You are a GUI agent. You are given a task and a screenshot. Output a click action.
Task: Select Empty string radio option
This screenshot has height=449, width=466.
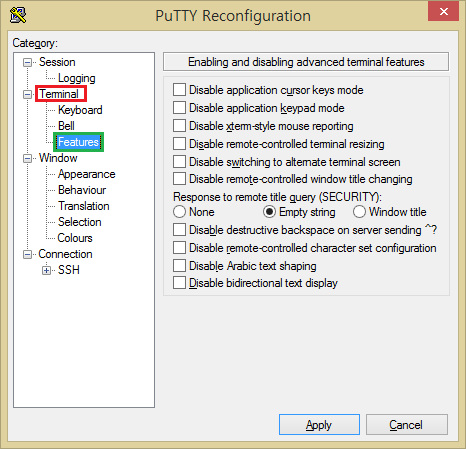tap(269, 212)
